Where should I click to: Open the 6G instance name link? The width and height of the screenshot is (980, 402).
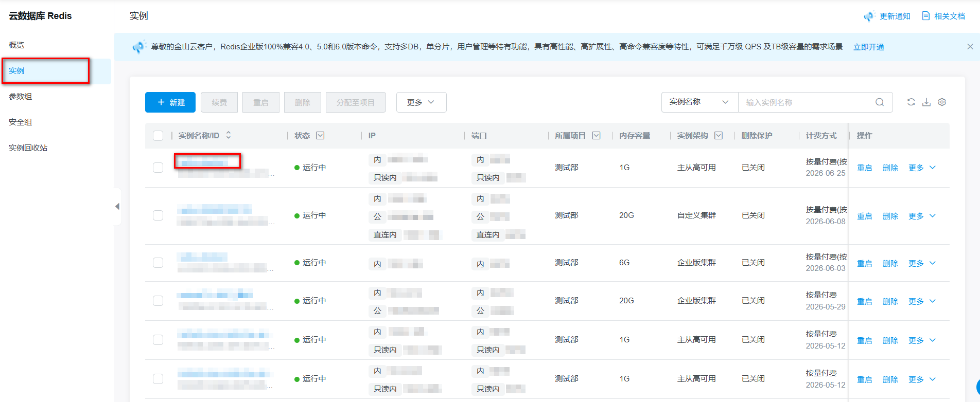coord(203,257)
